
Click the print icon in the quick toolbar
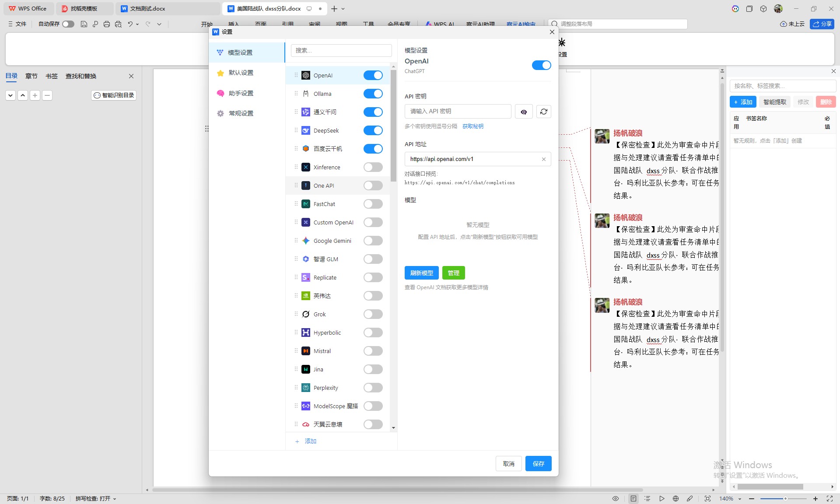tap(107, 24)
